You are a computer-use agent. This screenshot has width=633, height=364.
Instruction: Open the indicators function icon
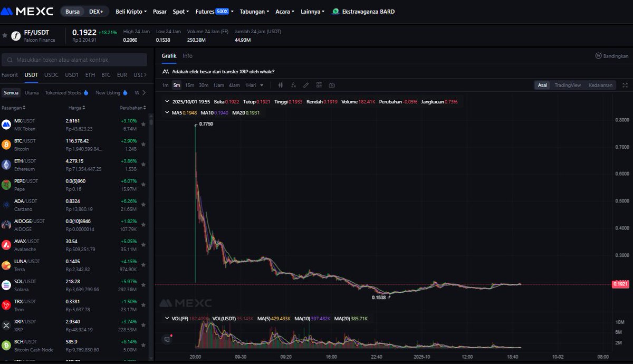point(293,85)
